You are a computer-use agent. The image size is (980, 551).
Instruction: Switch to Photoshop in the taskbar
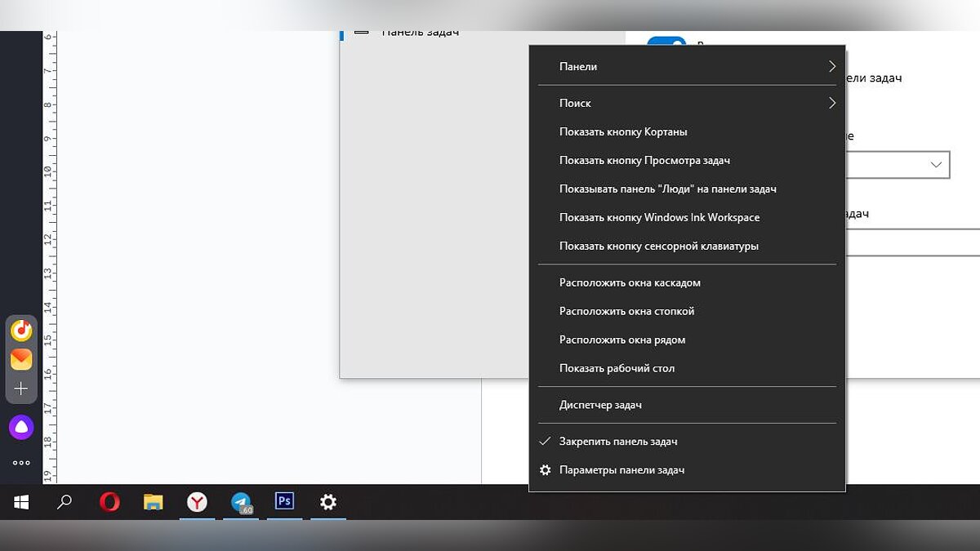tap(284, 501)
